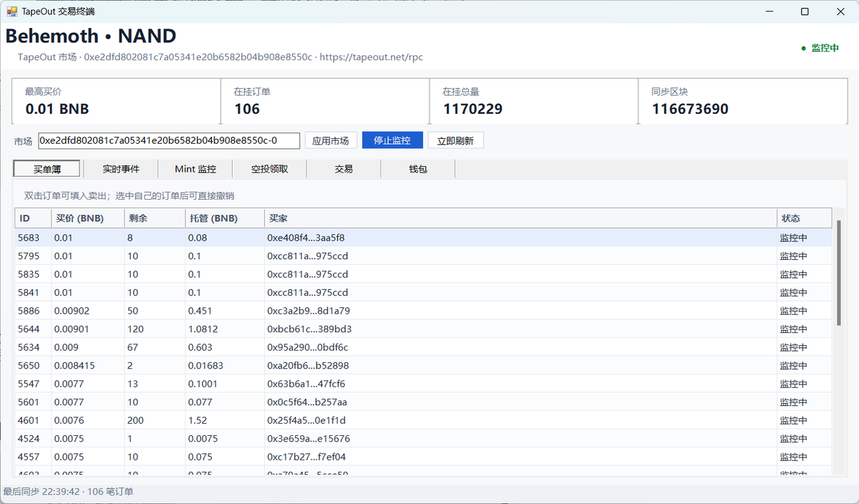
Task: Click buyer address 0x0c5f64...b257aa
Action: click(308, 402)
